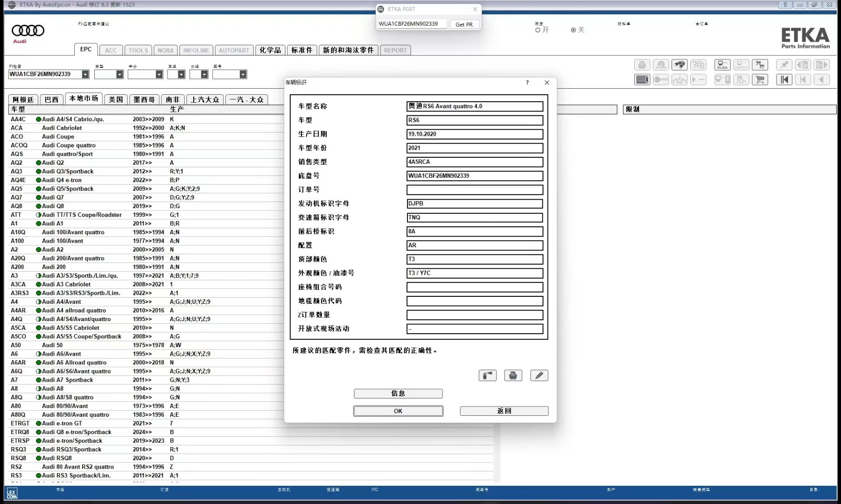Switch to the 化学品 tab
This screenshot has width=841, height=504.
pos(270,50)
